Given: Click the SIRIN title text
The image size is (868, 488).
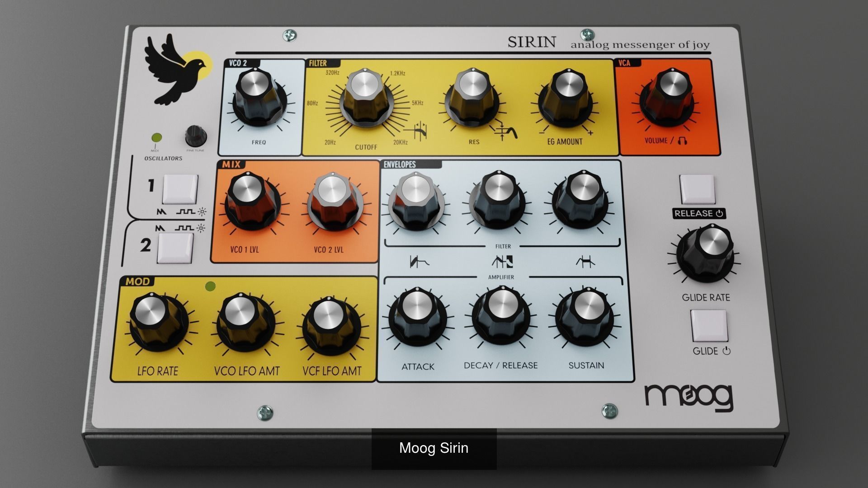Looking at the screenshot, I should click(532, 42).
